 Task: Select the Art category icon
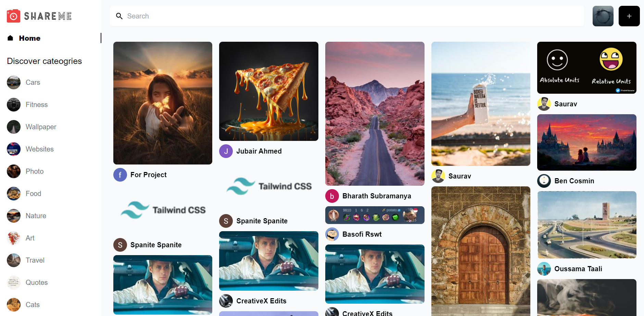click(13, 238)
